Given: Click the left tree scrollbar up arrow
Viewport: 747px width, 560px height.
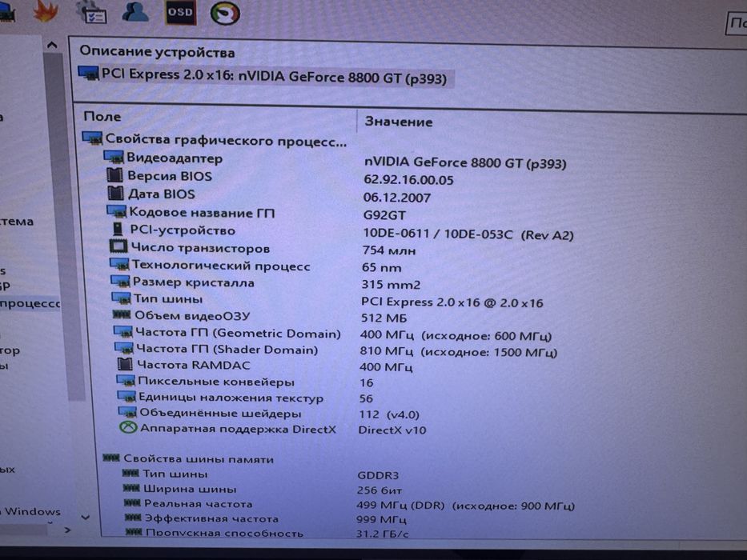Looking at the screenshot, I should (x=52, y=46).
